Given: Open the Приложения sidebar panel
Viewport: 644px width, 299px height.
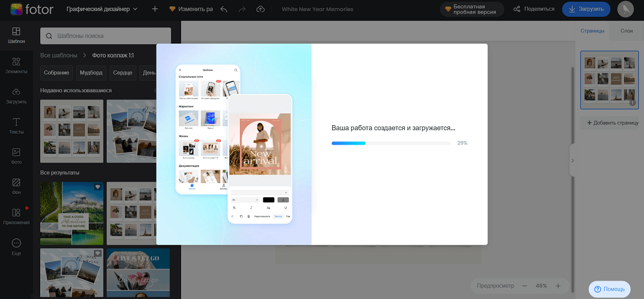Looking at the screenshot, I should pyautogui.click(x=16, y=217).
